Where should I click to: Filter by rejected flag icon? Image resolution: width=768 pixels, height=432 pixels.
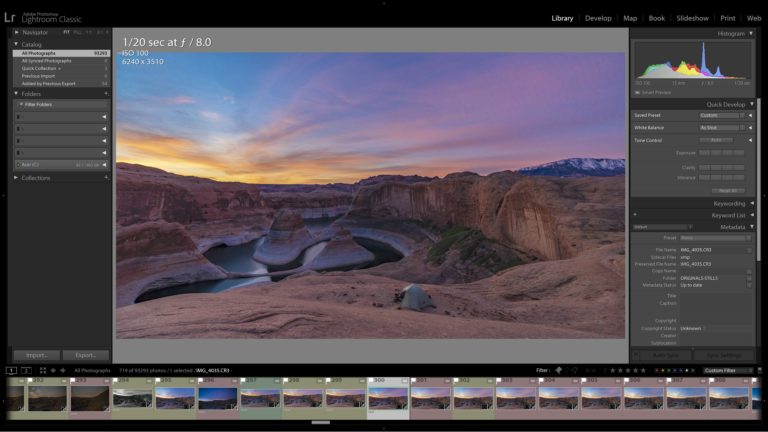575,370
